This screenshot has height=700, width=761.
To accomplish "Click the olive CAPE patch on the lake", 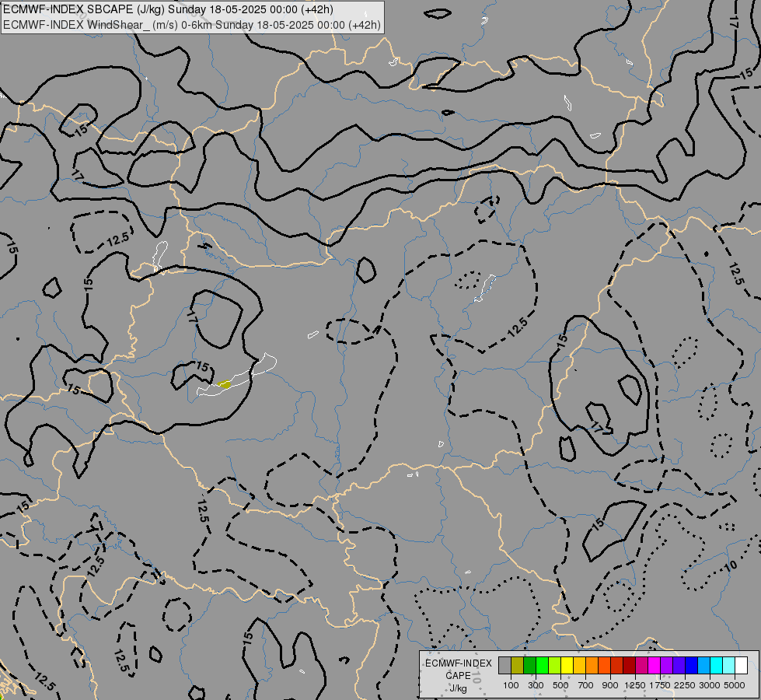I will click(224, 384).
